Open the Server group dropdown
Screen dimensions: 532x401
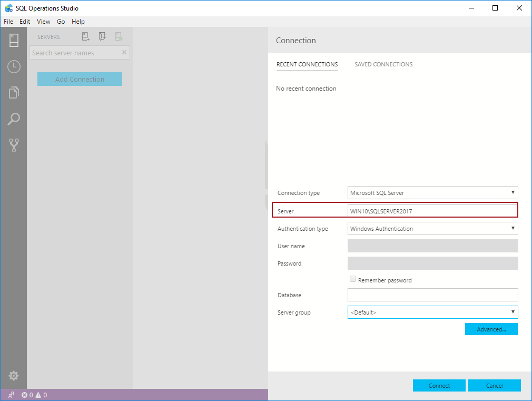(432, 312)
